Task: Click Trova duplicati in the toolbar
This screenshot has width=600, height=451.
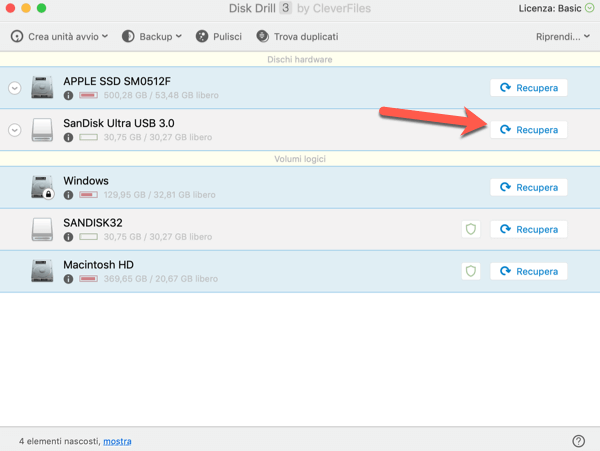Action: click(x=297, y=37)
